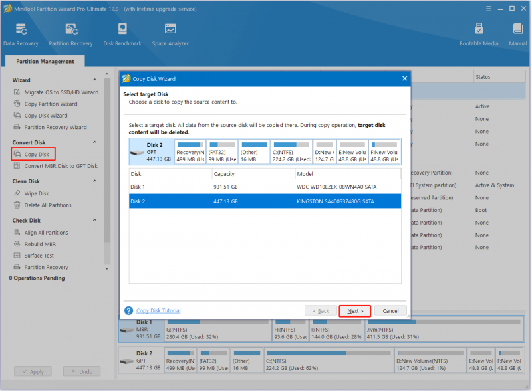Viewport: 532px width, 392px height.
Task: Collapse the Convert Disk section
Action: pyautogui.click(x=94, y=142)
